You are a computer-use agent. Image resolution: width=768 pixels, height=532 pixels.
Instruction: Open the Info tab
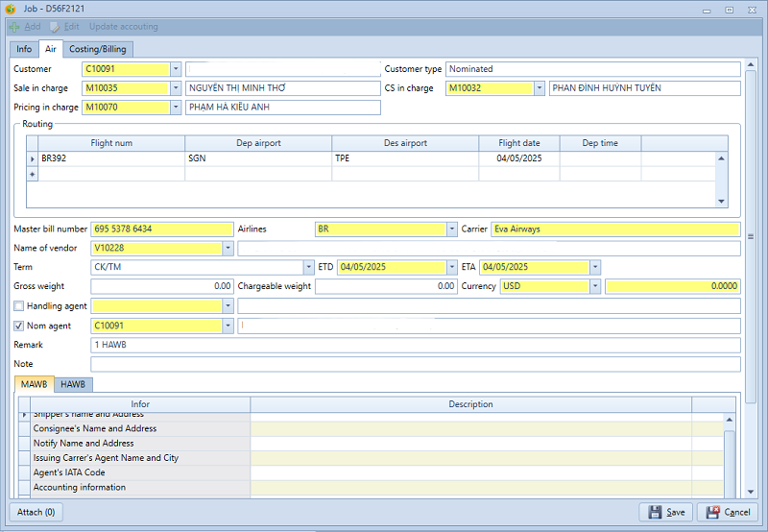pyautogui.click(x=24, y=49)
